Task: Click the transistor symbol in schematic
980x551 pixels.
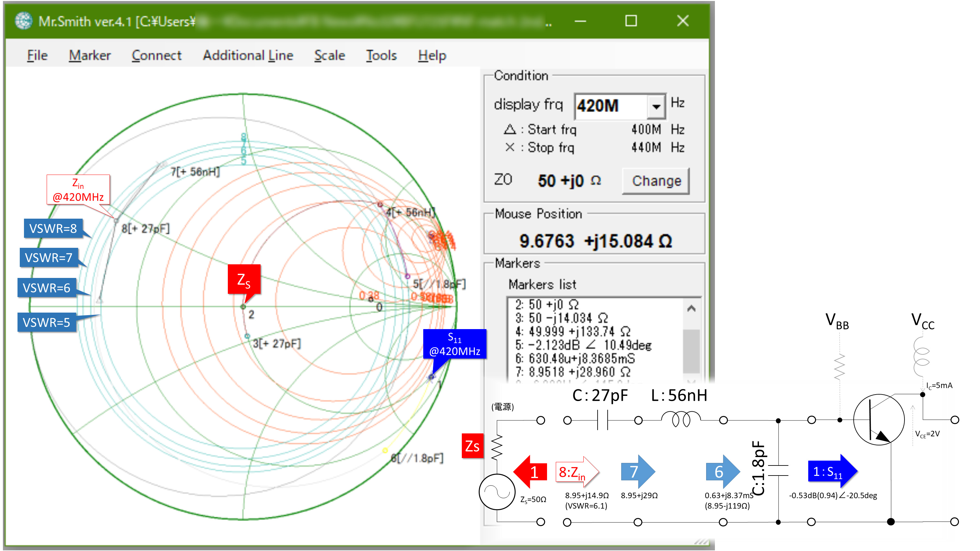Action: point(879,420)
